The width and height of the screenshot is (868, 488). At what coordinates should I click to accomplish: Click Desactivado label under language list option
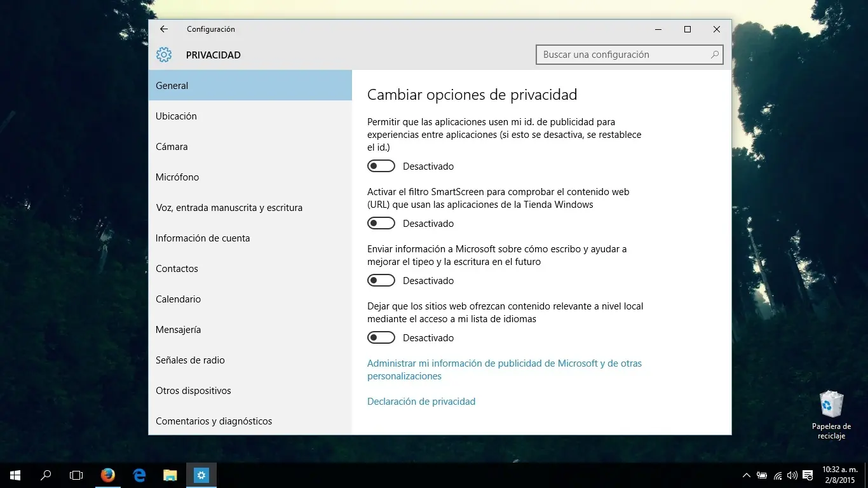pyautogui.click(x=428, y=338)
